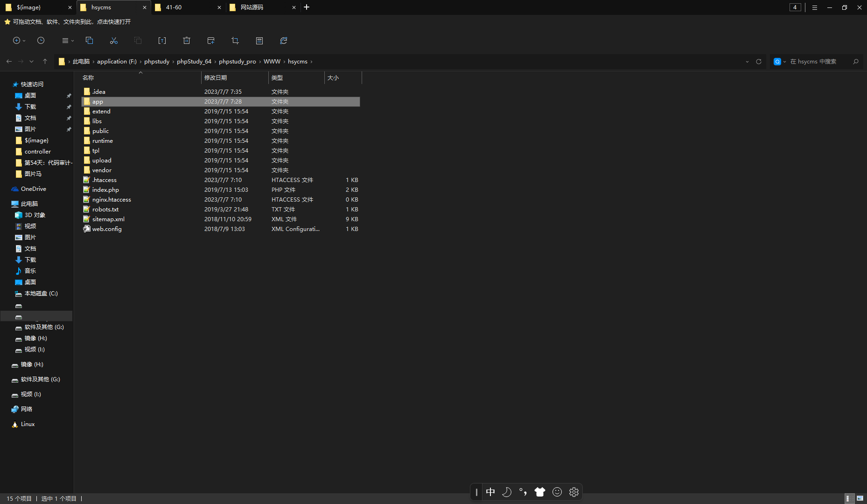Expand the chevron after 此电脑 breadcrumb
This screenshot has width=867, height=504.
93,62
